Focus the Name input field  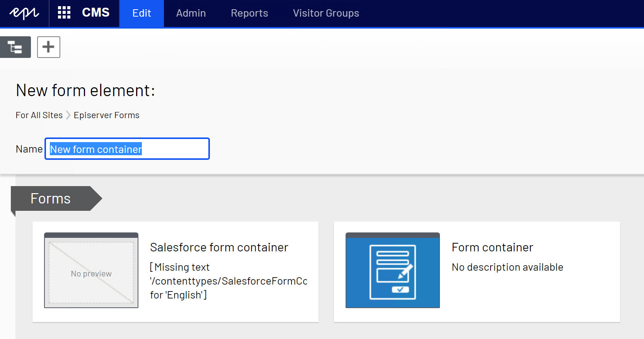pyautogui.click(x=127, y=149)
